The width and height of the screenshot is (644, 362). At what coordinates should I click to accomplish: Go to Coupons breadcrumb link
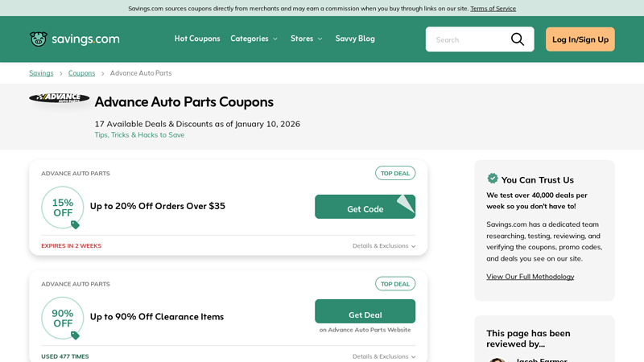click(81, 73)
